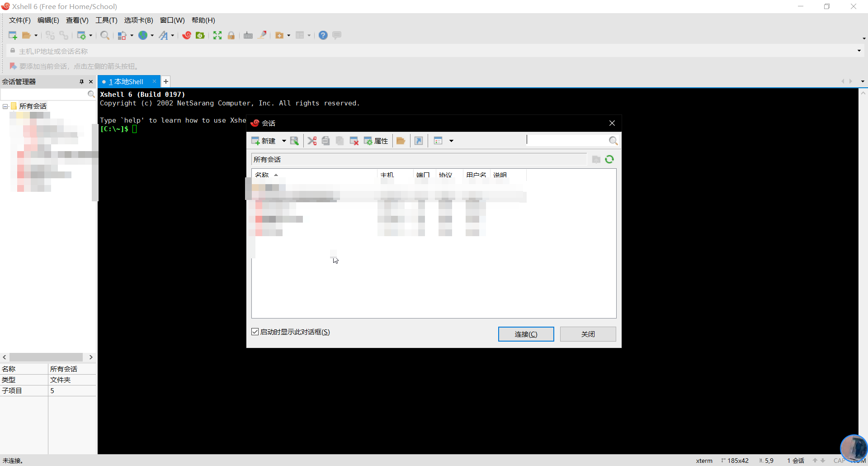Click the session manager search field

[x=44, y=94]
